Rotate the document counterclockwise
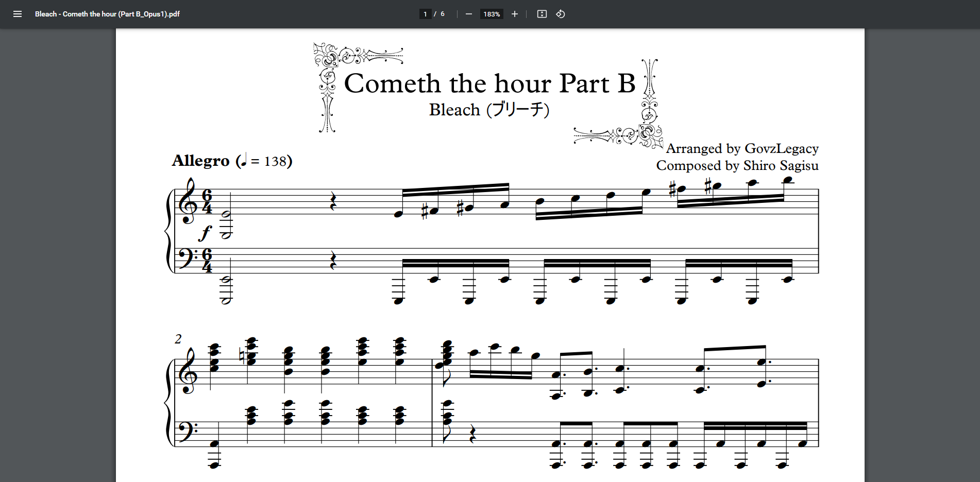The height and width of the screenshot is (482, 980). pos(561,14)
